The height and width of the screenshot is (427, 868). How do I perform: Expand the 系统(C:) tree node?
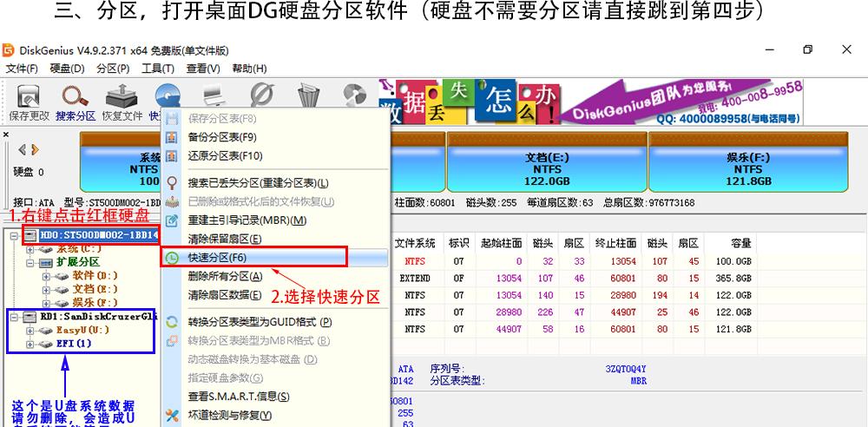(x=30, y=249)
